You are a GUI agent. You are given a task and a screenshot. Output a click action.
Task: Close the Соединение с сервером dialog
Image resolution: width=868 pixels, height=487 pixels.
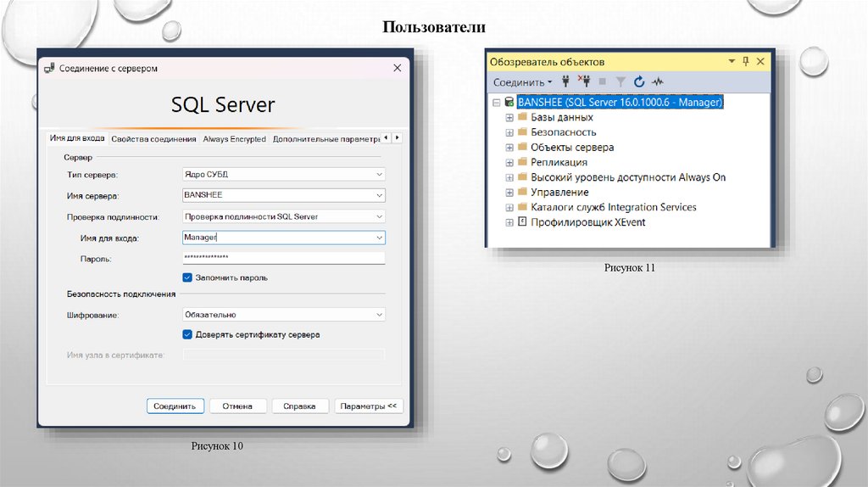point(397,68)
